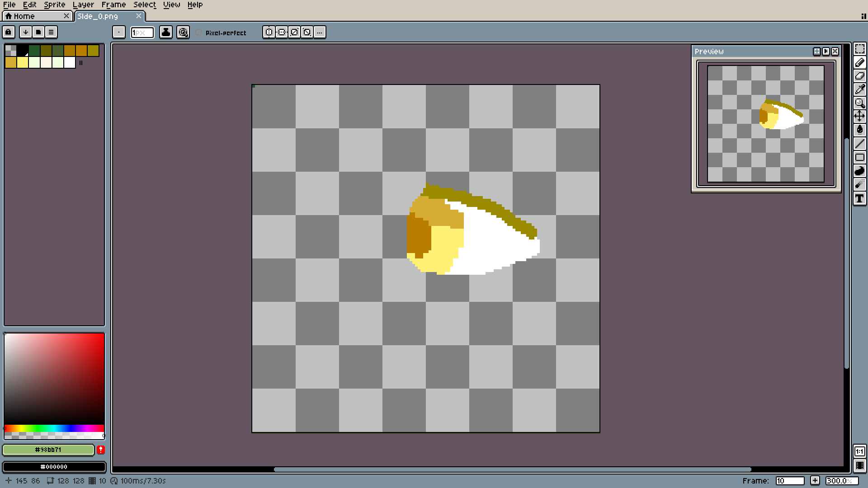Open the palette options menu button
This screenshot has height=488, width=868.
pos(51,32)
